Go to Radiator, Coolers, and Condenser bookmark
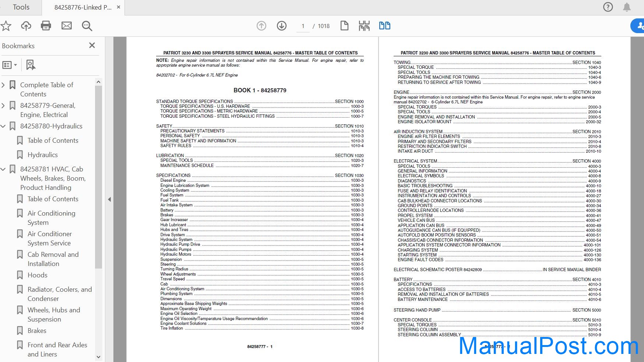The image size is (644, 362). tap(60, 294)
